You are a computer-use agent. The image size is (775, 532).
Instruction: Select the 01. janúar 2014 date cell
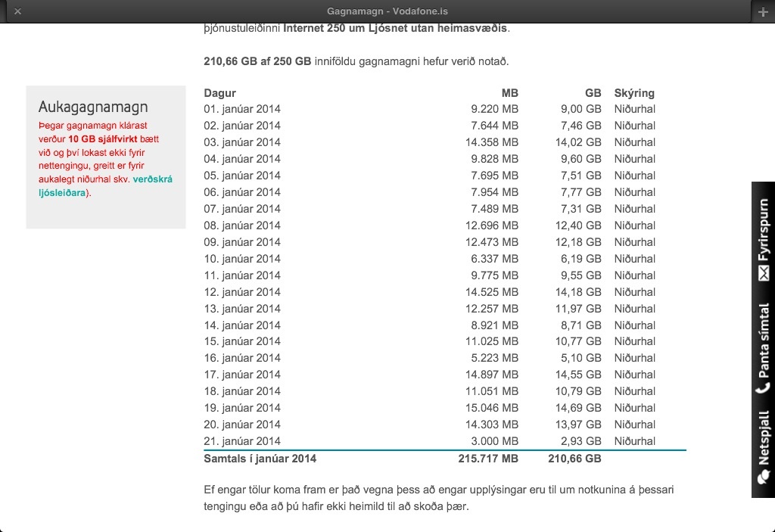point(242,109)
